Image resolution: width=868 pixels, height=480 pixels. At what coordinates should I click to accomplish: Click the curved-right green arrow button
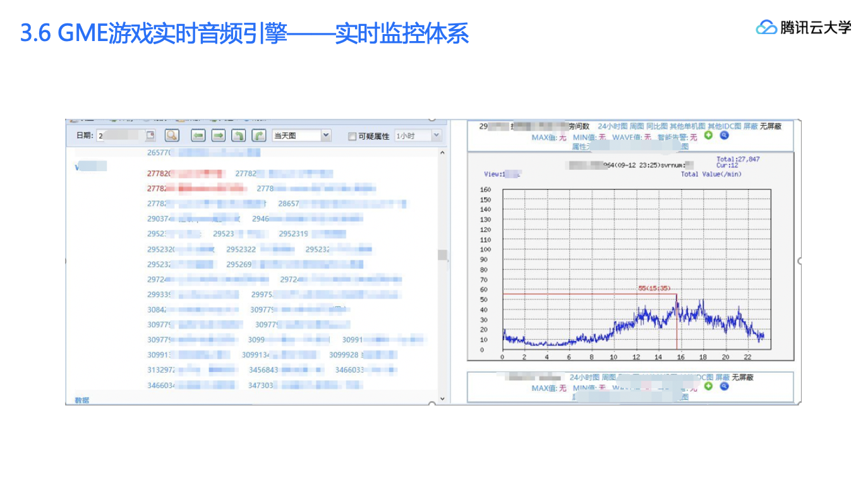point(259,135)
